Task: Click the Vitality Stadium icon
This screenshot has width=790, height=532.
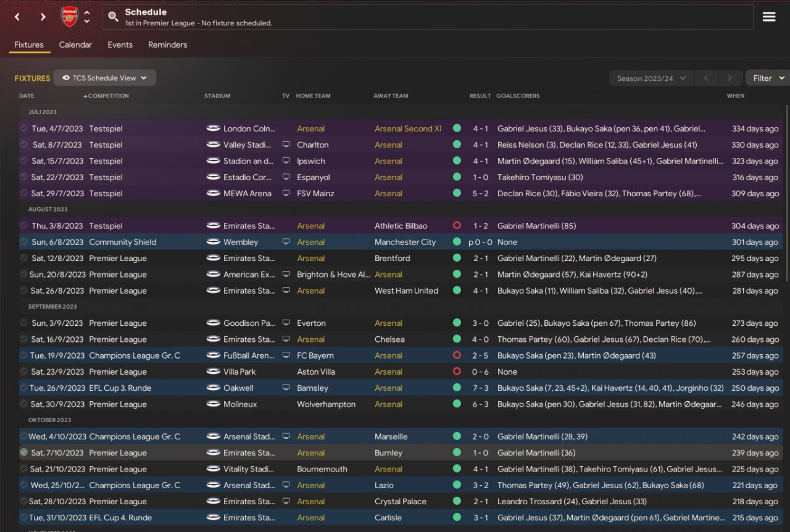Action: coord(214,469)
